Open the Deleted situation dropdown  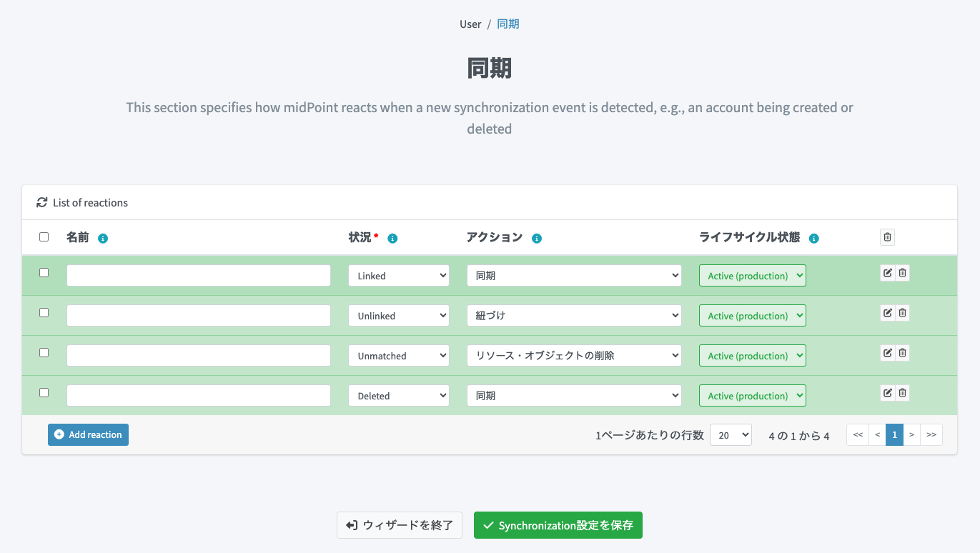coord(399,396)
